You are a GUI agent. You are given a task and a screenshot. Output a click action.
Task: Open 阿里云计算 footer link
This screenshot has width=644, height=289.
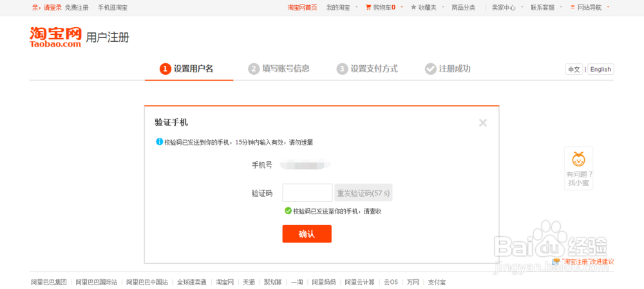(360, 283)
